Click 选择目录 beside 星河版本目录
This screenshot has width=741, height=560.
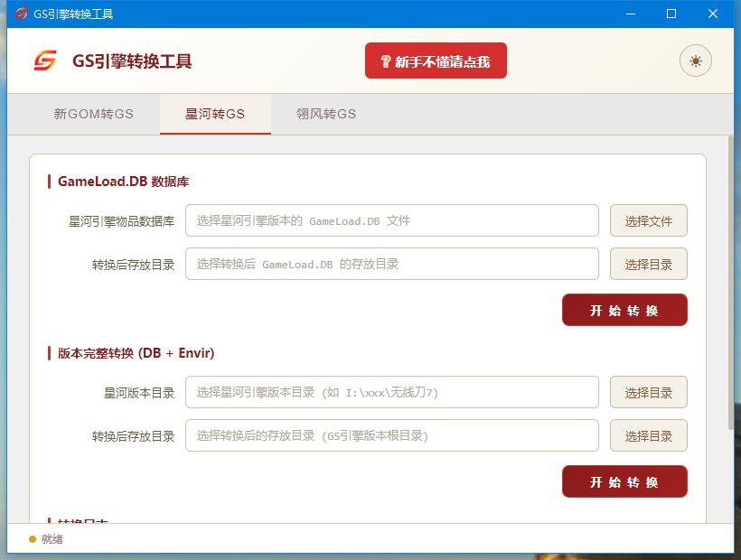point(649,392)
